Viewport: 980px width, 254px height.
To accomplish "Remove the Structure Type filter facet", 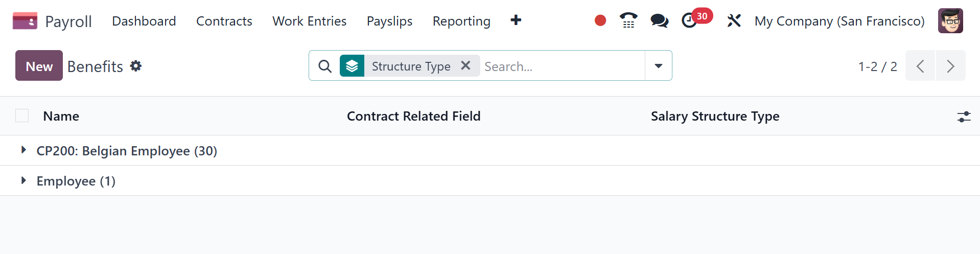I will [465, 65].
